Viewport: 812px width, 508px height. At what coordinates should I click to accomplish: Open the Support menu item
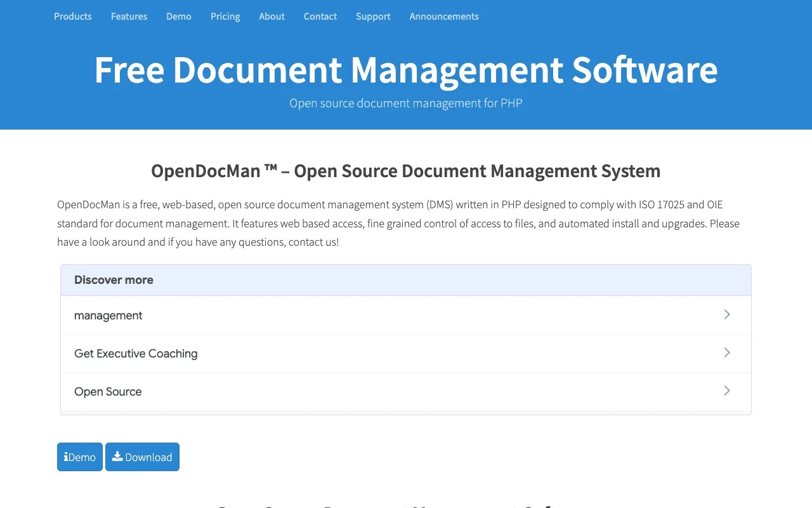click(x=373, y=17)
